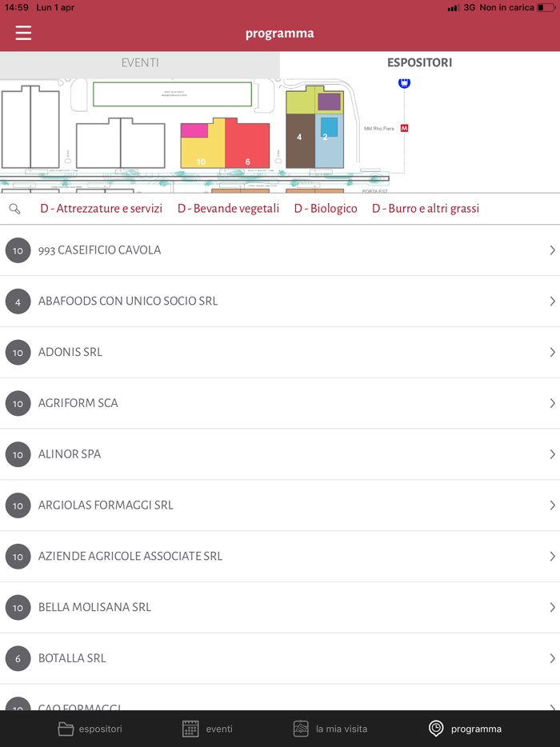The image size is (560, 747).
Task: Open espositori folder icon in bottom bar
Action: click(x=66, y=729)
